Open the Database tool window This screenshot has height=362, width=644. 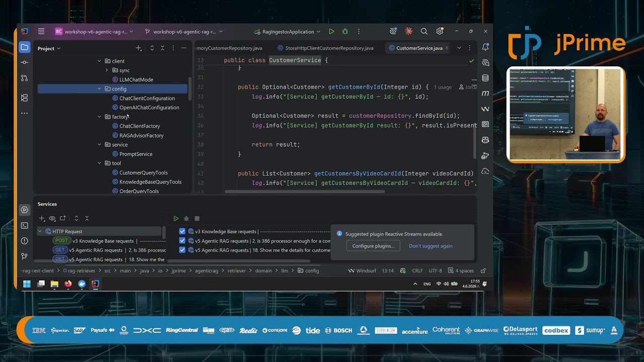(x=485, y=78)
